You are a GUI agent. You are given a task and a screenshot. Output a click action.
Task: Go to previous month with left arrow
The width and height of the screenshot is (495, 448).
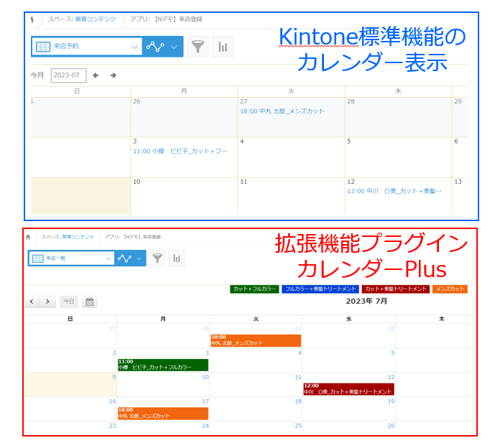click(x=96, y=75)
